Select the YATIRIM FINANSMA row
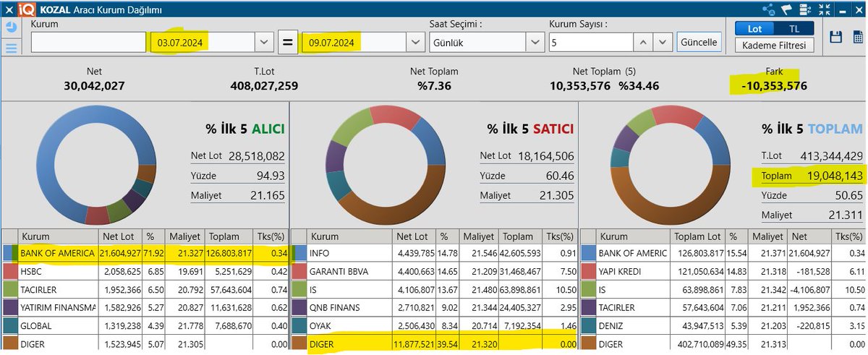Viewport: 868px width, 355px height. click(145, 307)
